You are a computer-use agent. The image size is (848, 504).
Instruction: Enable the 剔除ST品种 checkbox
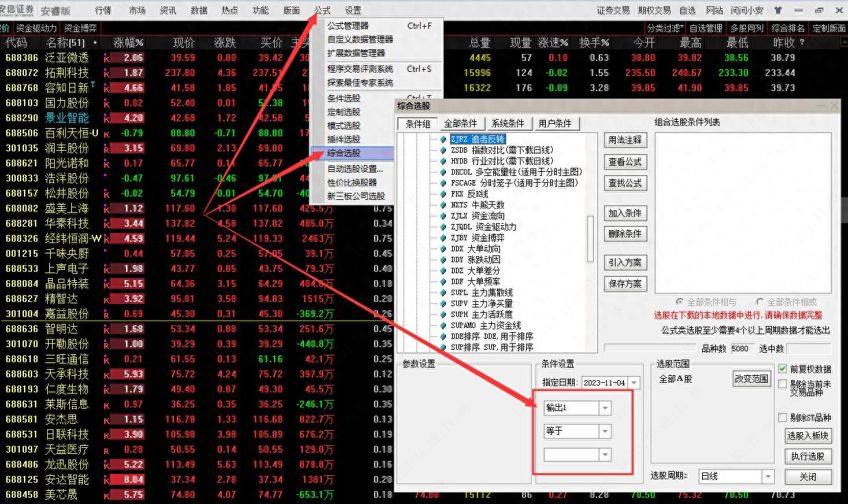coord(782,418)
